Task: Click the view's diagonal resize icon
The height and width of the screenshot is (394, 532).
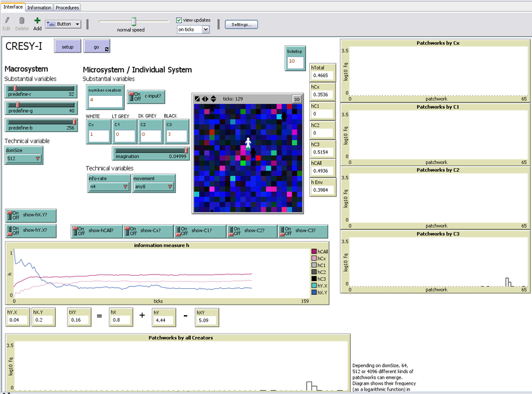Action: click(197, 98)
